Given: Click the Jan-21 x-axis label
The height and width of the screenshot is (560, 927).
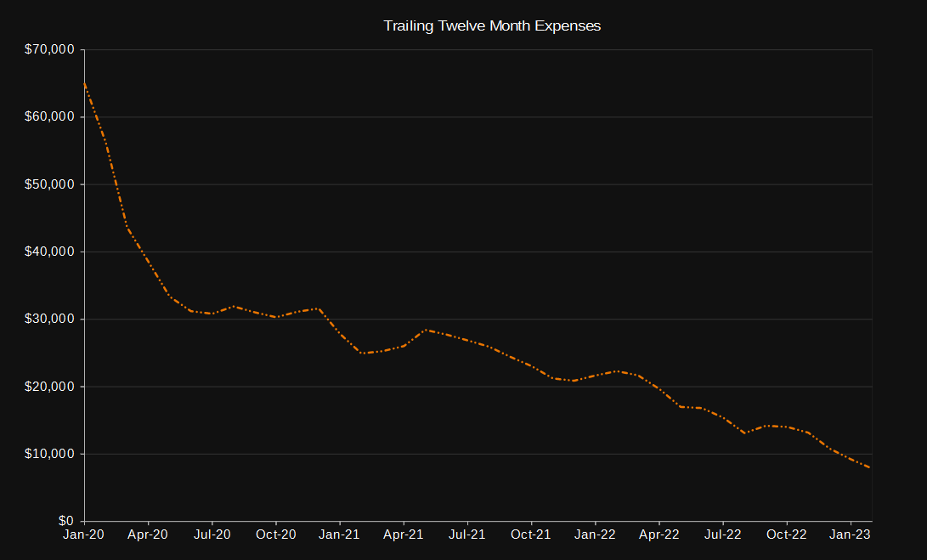Looking at the screenshot, I should coord(339,535).
